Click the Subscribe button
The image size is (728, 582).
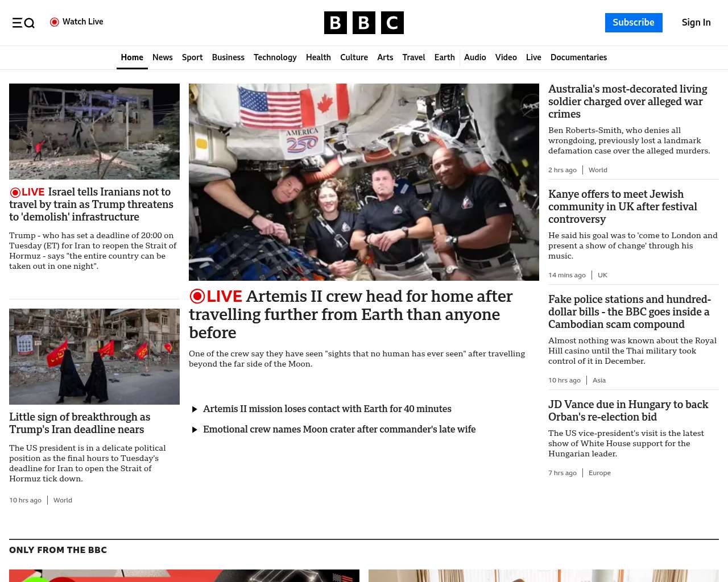(x=633, y=23)
